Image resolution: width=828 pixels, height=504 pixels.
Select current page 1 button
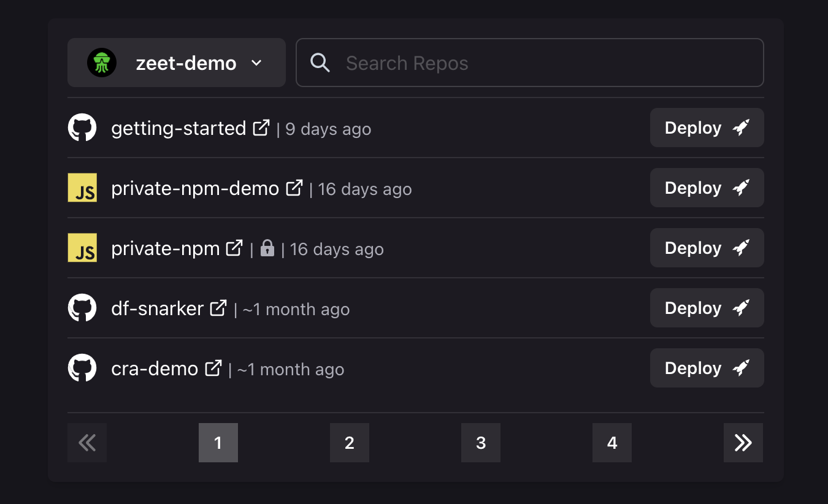[x=218, y=443]
